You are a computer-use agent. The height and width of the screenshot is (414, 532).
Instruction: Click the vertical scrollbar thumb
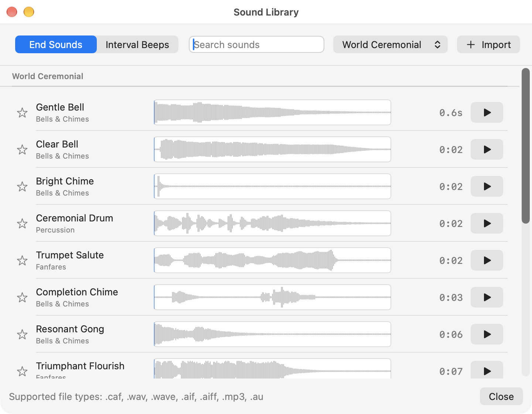click(x=526, y=146)
